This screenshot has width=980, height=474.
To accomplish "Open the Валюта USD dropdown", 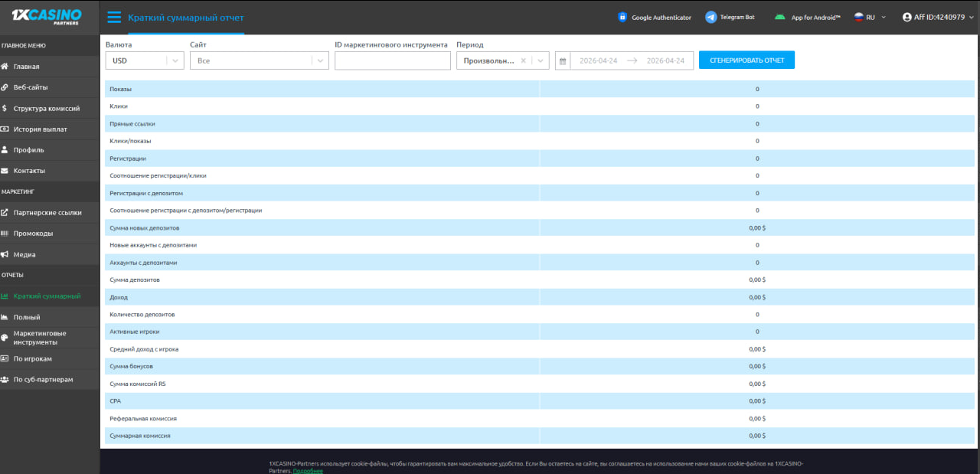I will [x=145, y=60].
